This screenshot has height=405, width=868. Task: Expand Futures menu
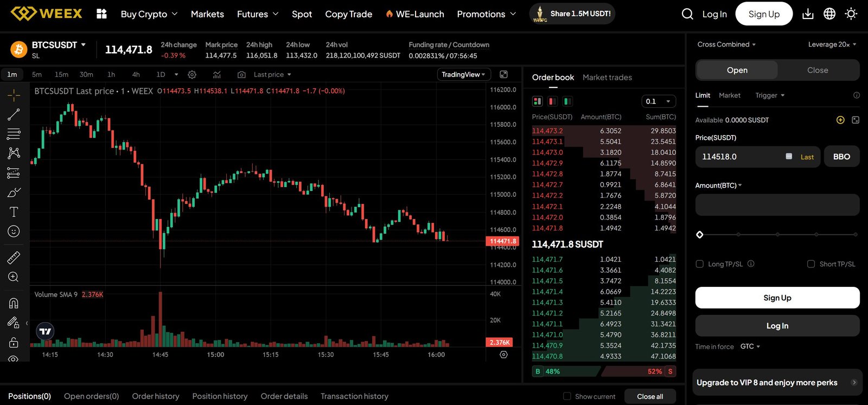pyautogui.click(x=258, y=14)
